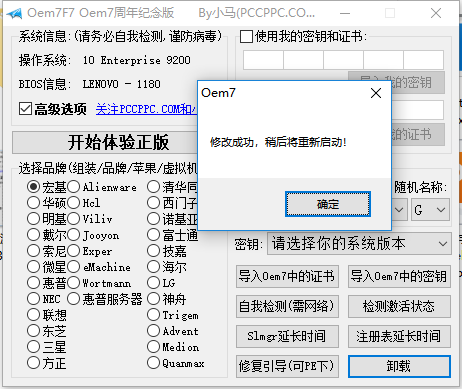The height and width of the screenshot is (389, 462).
Task: Select Hcl brand radio button
Action: coord(74,203)
